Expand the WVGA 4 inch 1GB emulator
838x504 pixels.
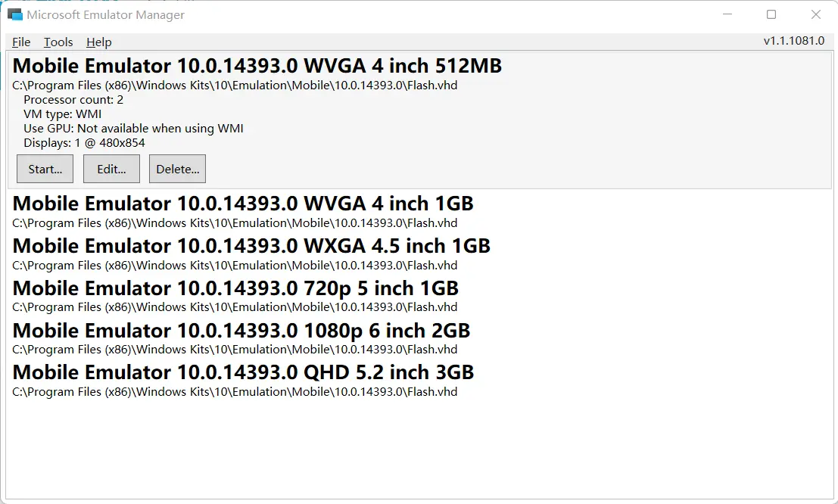coord(242,204)
